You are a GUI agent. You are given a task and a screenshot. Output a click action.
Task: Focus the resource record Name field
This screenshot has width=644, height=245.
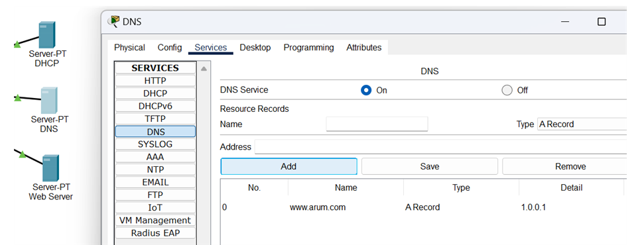pyautogui.click(x=377, y=124)
